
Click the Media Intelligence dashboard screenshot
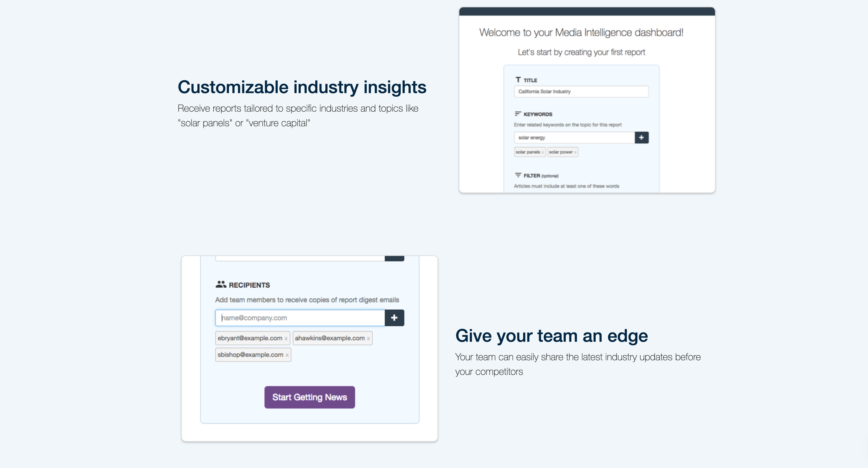(x=587, y=100)
